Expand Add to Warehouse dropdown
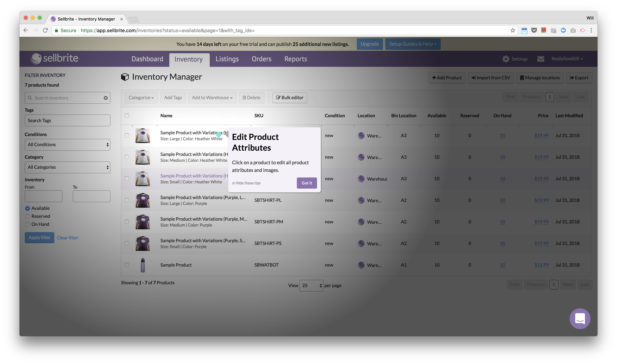 pos(212,98)
